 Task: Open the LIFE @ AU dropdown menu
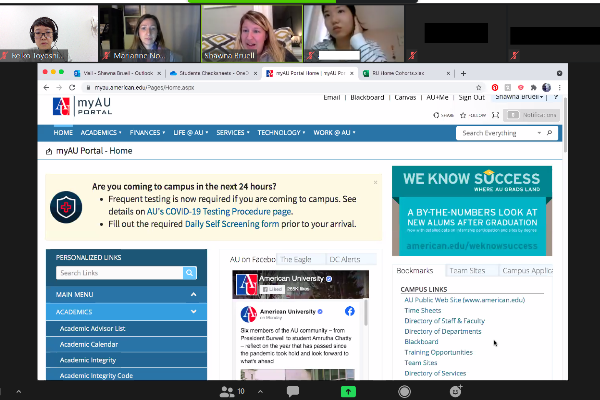191,132
